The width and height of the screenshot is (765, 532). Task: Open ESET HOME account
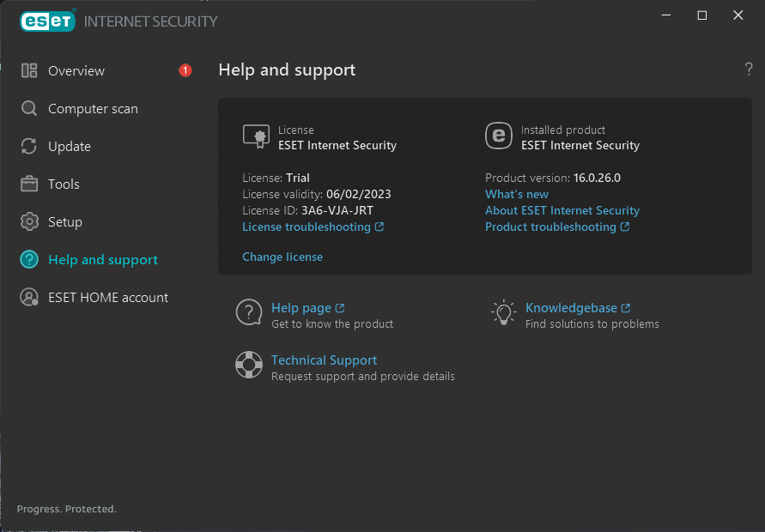coord(108,297)
